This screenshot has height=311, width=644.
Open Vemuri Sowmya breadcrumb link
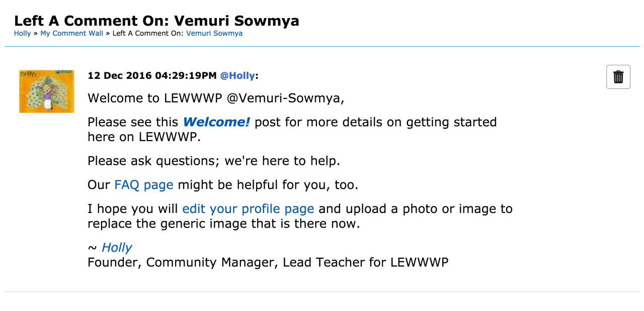point(214,33)
